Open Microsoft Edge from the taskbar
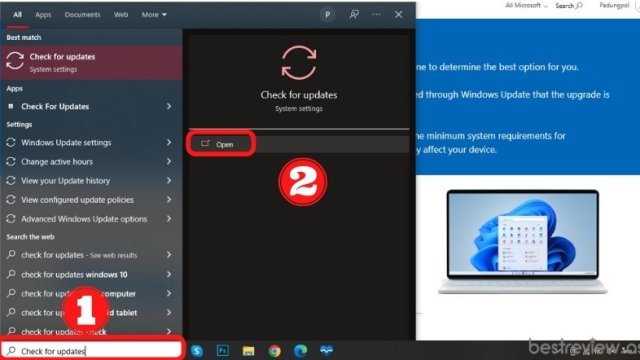 pyautogui.click(x=300, y=351)
